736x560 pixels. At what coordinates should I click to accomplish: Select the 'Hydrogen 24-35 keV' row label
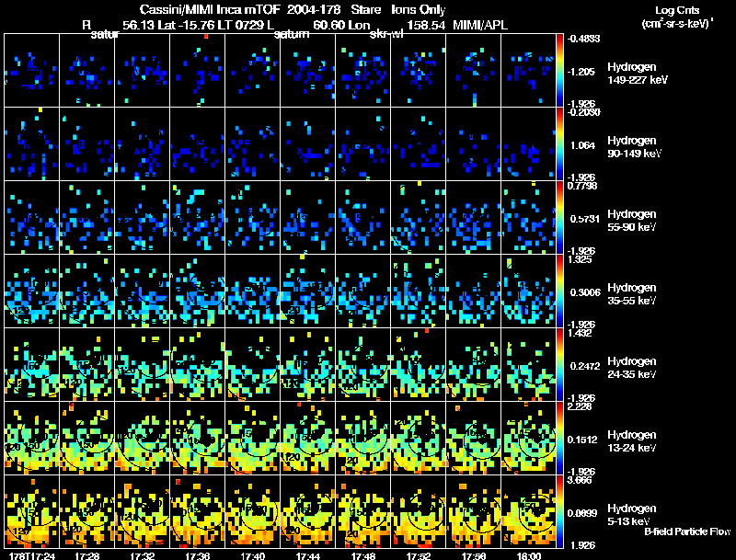pos(632,368)
